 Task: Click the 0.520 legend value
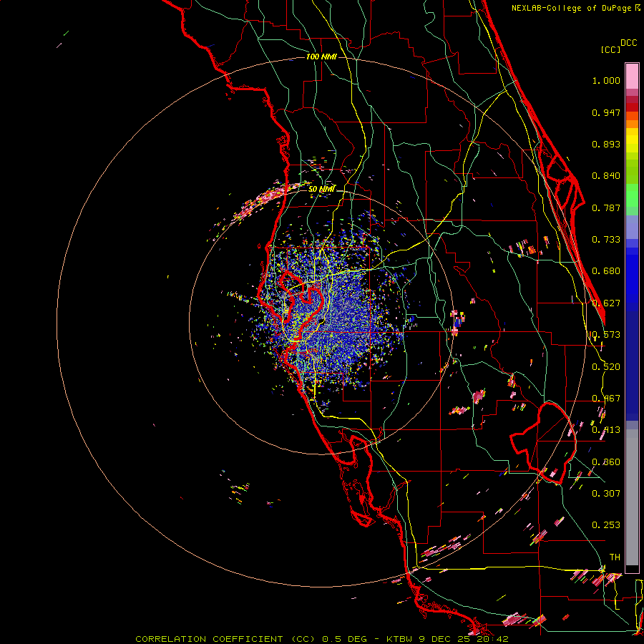tap(606, 367)
